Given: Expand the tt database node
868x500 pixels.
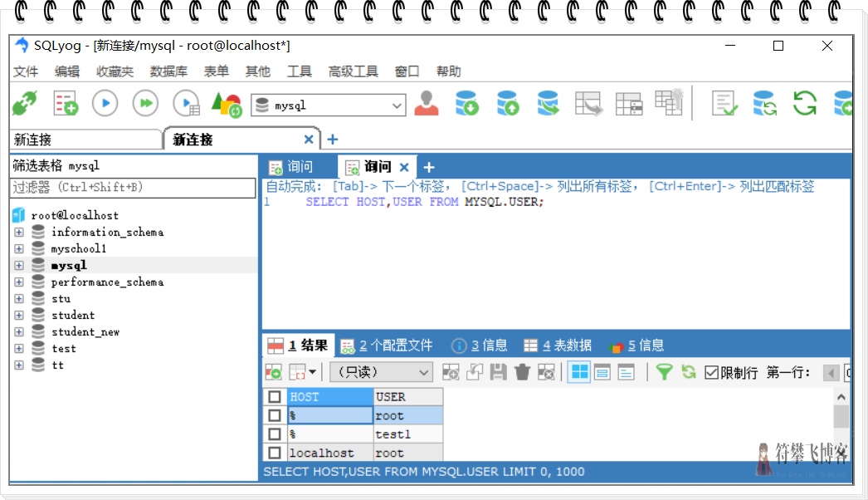Looking at the screenshot, I should (19, 365).
